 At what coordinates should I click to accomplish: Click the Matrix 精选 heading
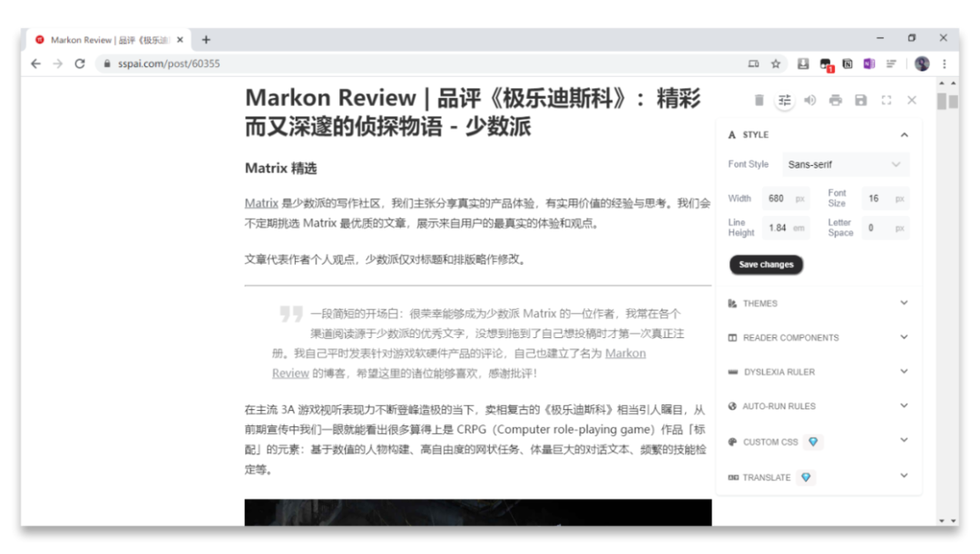pos(280,168)
